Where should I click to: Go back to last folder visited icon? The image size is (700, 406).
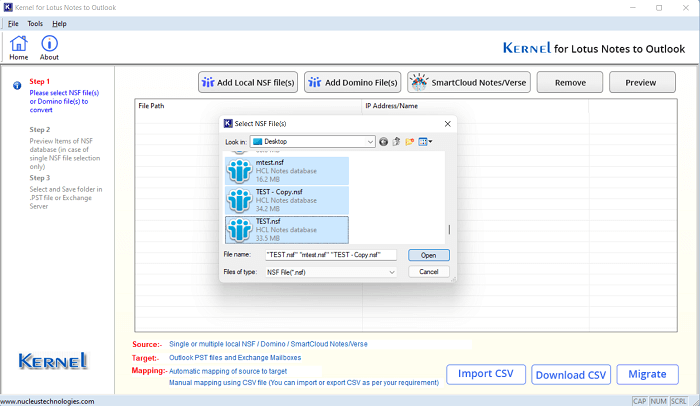383,142
